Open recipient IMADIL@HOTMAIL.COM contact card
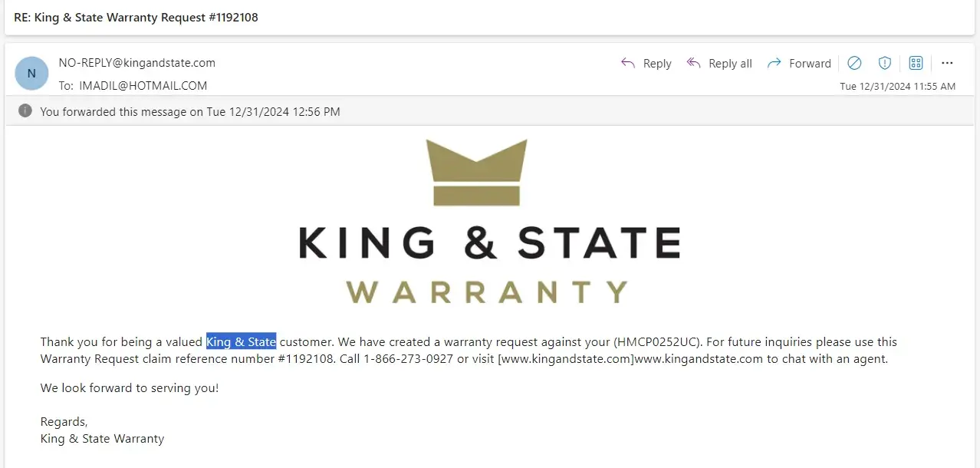Viewport: 980px width, 468px height. 143,86
